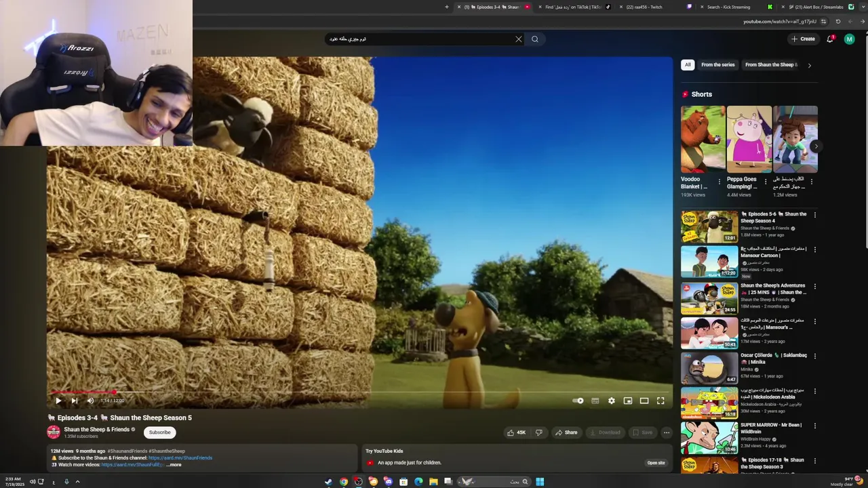
Task: Open a new browser tab
Action: [447, 7]
